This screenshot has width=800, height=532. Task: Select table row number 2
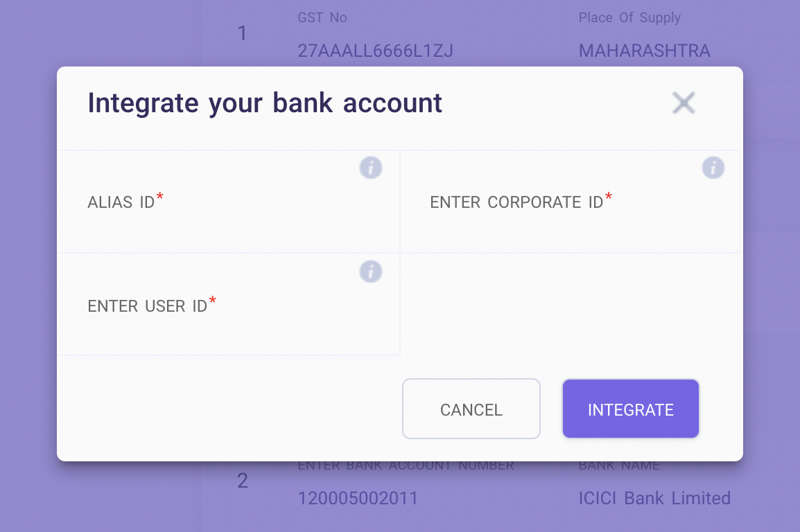click(242, 481)
